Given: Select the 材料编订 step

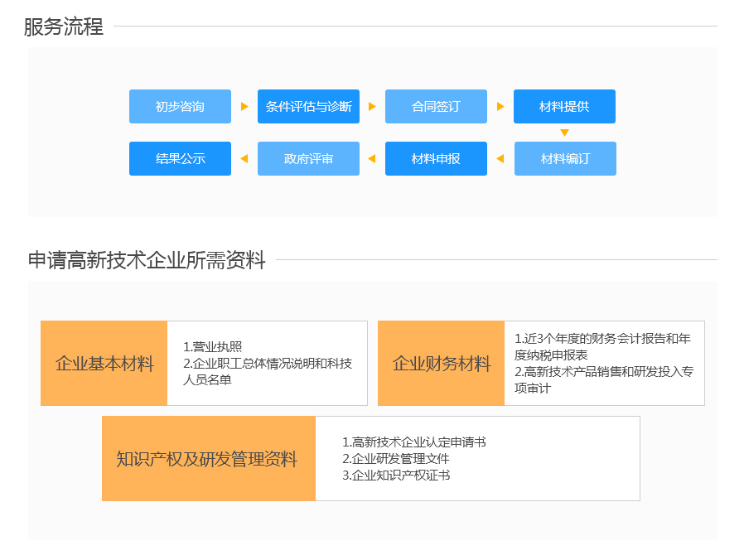Looking at the screenshot, I should tap(565, 159).
